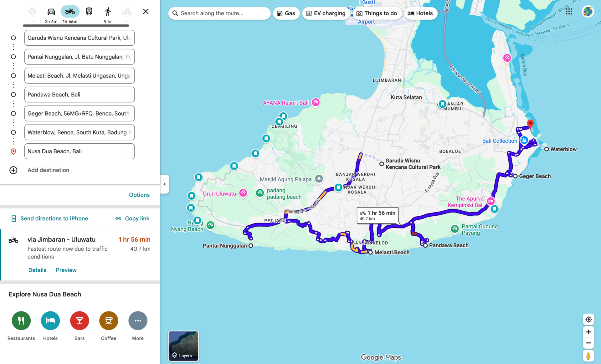Select the best travel mode icon
Screen dimensions: 601x364
tap(32, 12)
